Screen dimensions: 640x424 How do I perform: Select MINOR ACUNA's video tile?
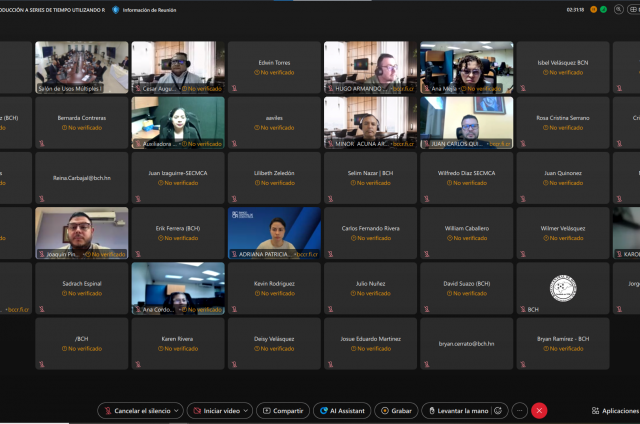coord(371,122)
